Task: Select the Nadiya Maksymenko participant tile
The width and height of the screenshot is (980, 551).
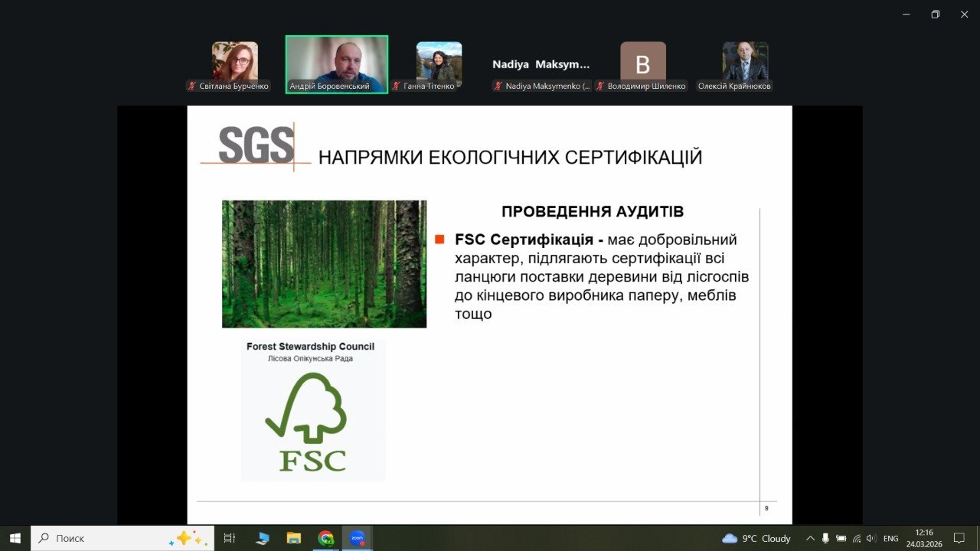Action: [x=541, y=65]
